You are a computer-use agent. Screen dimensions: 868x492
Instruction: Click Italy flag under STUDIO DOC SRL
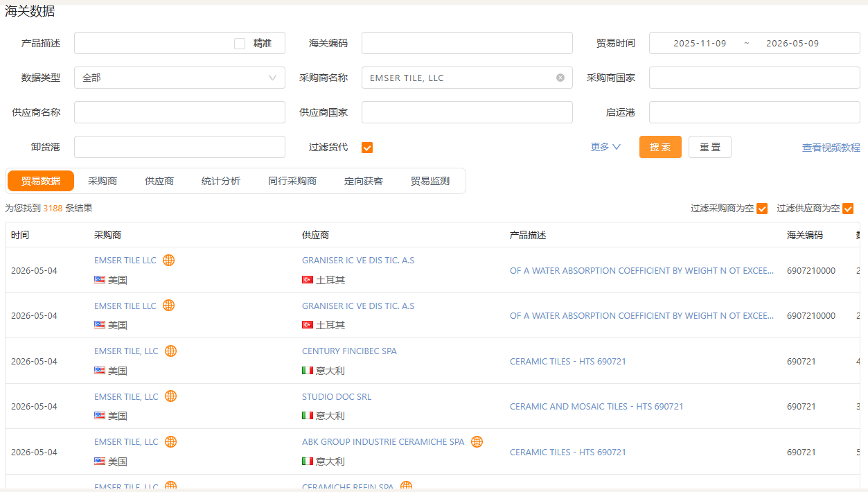308,416
